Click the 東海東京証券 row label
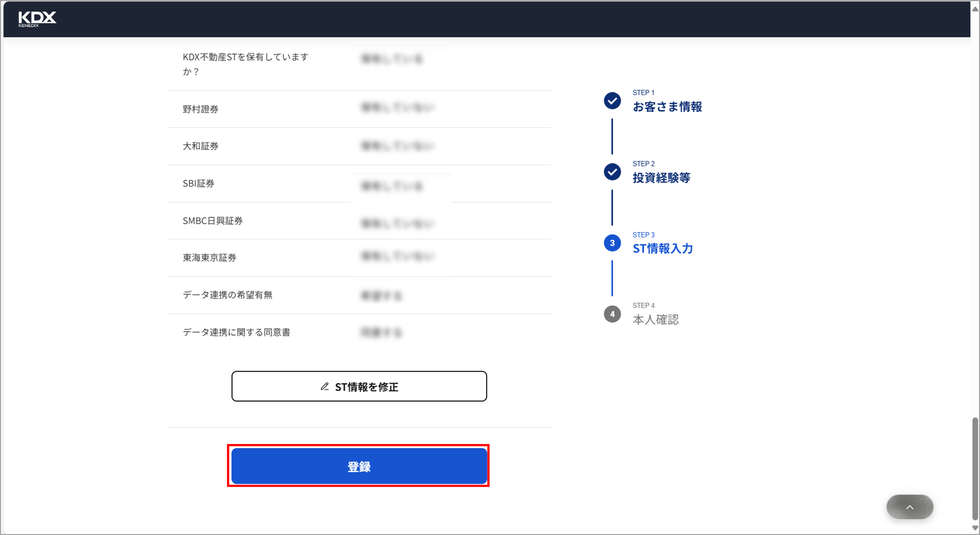 [x=210, y=258]
